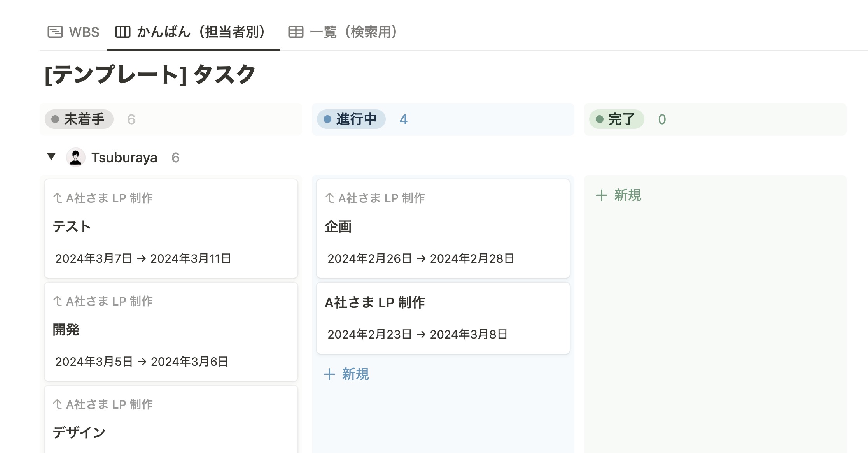Open the デザイン task card

(x=171, y=419)
